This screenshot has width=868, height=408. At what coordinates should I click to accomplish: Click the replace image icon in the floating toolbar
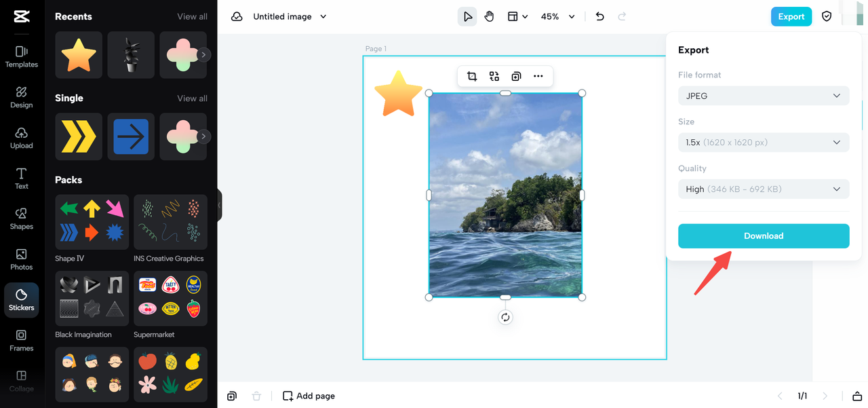494,76
